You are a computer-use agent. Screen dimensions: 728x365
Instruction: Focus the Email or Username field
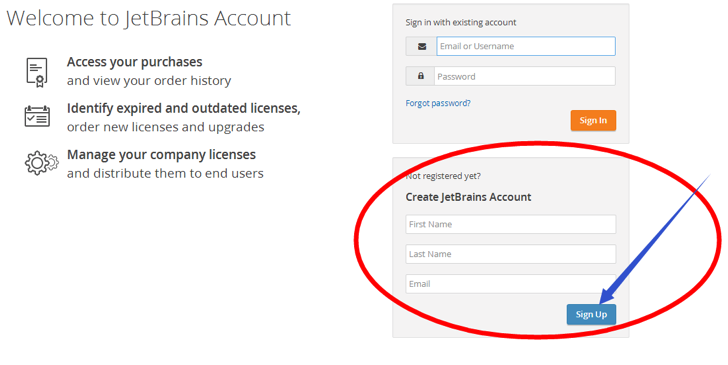point(526,46)
